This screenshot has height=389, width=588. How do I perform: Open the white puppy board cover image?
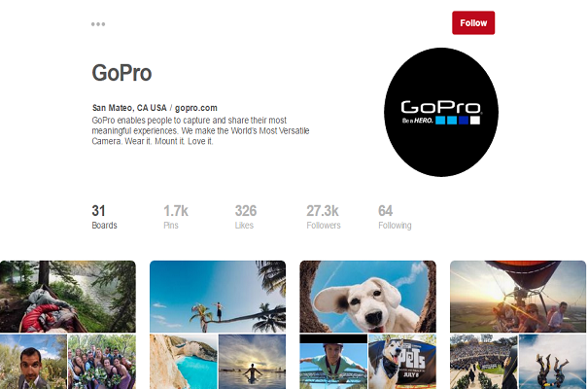[x=368, y=297]
